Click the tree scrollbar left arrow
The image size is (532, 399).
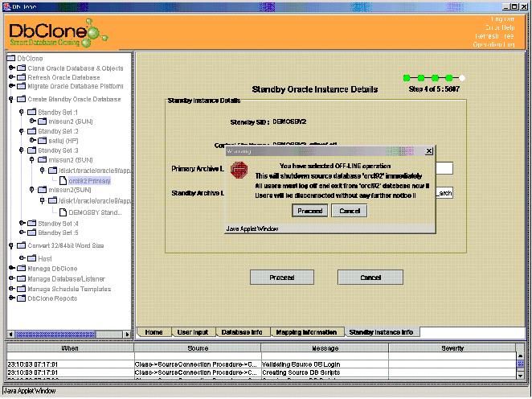click(x=11, y=335)
